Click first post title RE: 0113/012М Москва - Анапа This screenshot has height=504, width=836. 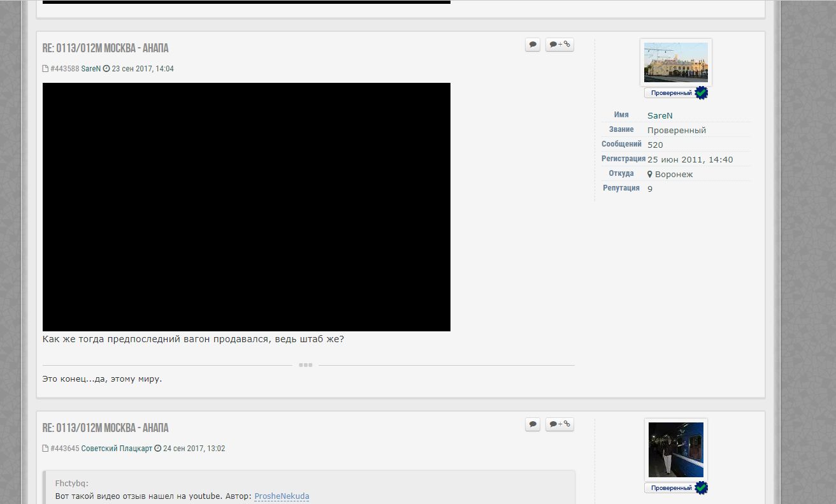click(x=106, y=48)
